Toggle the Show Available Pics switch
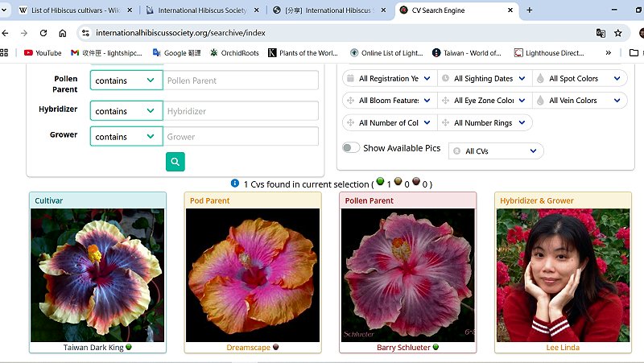This screenshot has height=363, width=644. point(351,148)
